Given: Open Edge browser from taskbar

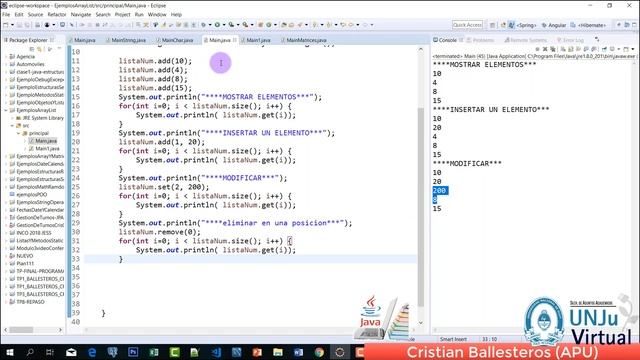Looking at the screenshot, I should click(92, 352).
